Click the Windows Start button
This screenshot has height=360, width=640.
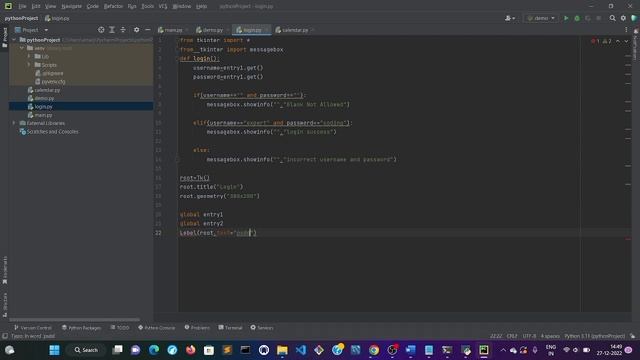pos(54,350)
